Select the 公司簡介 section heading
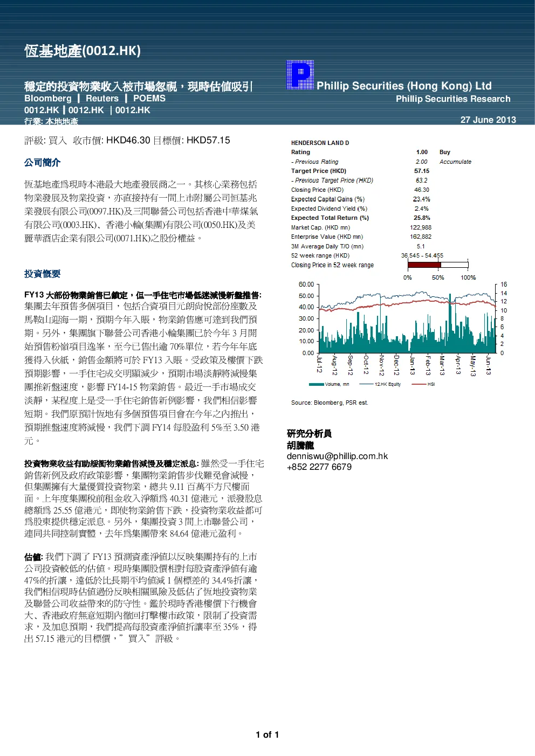The image size is (535, 756). click(x=42, y=162)
